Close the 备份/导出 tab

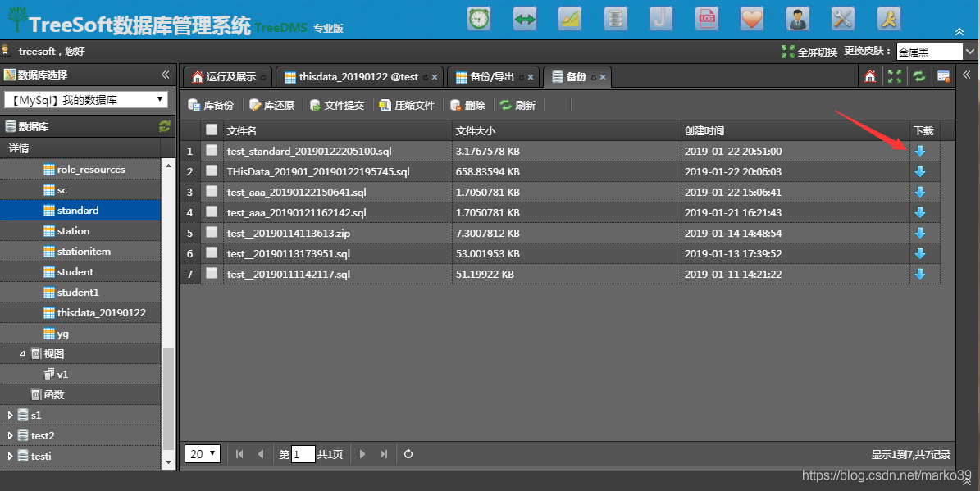pyautogui.click(x=531, y=77)
